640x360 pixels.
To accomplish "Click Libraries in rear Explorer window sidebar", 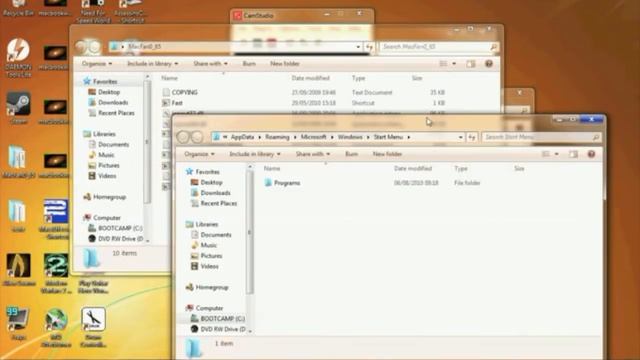I will 99,134.
